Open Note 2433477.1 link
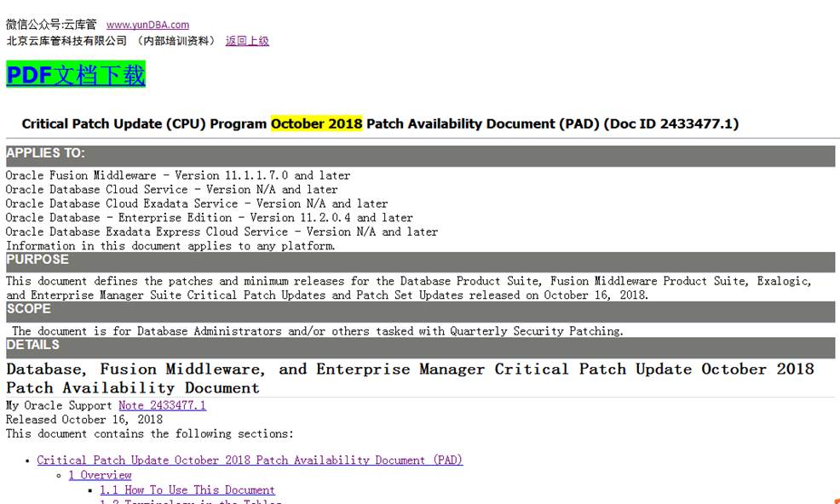Viewport: 840px width, 504px height. click(163, 405)
